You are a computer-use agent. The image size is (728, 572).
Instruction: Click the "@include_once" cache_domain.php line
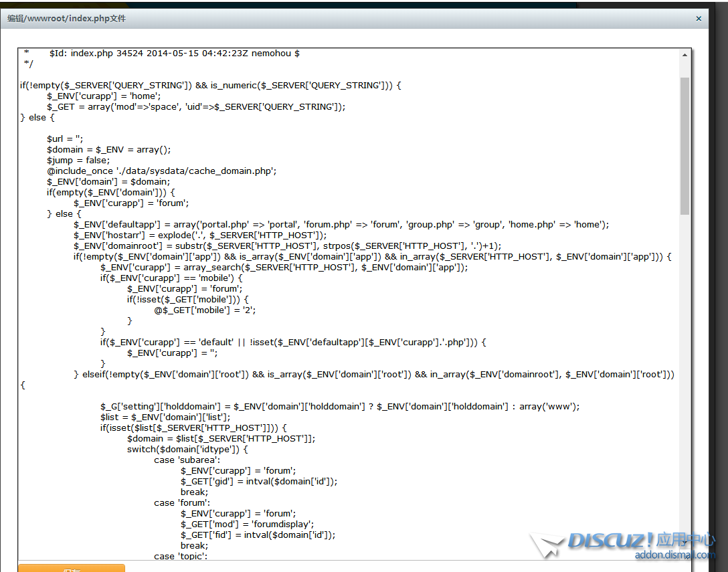point(161,171)
